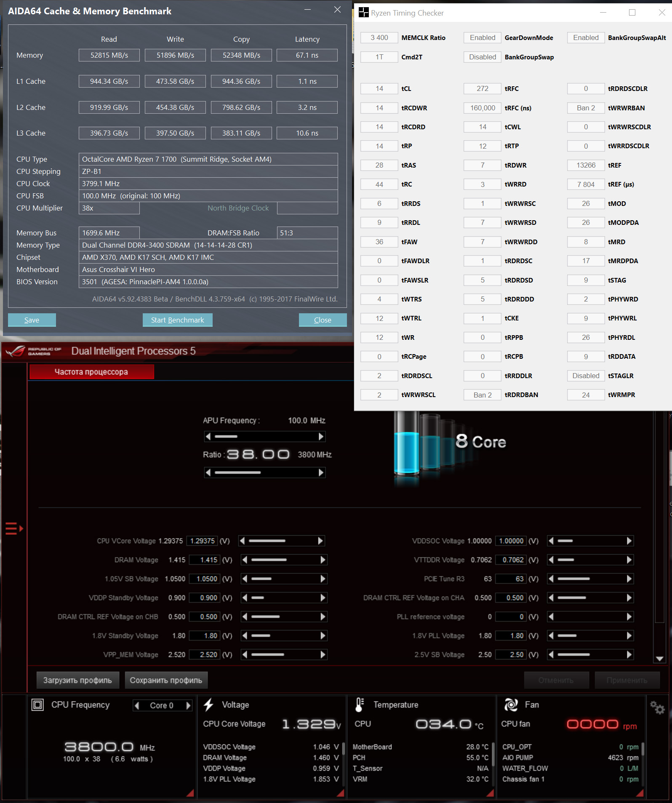The width and height of the screenshot is (672, 803).
Task: Decrease 1.05V SB Voltage with left arrow
Action: tap(245, 579)
